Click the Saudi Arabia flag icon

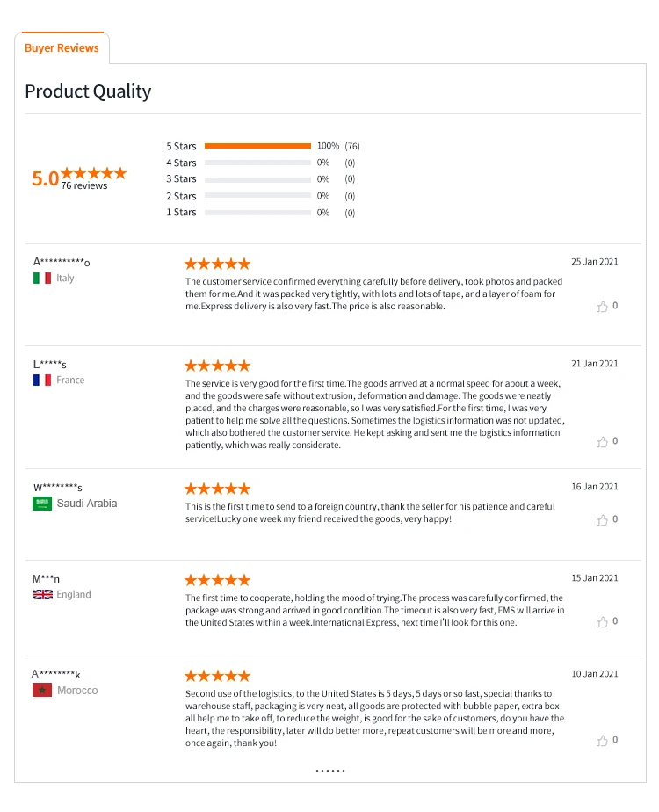tap(42, 504)
